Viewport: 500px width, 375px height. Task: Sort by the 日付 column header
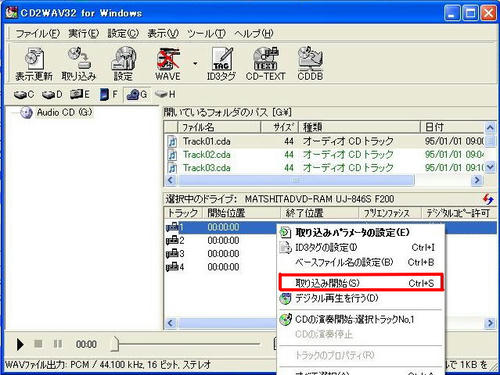click(x=453, y=127)
